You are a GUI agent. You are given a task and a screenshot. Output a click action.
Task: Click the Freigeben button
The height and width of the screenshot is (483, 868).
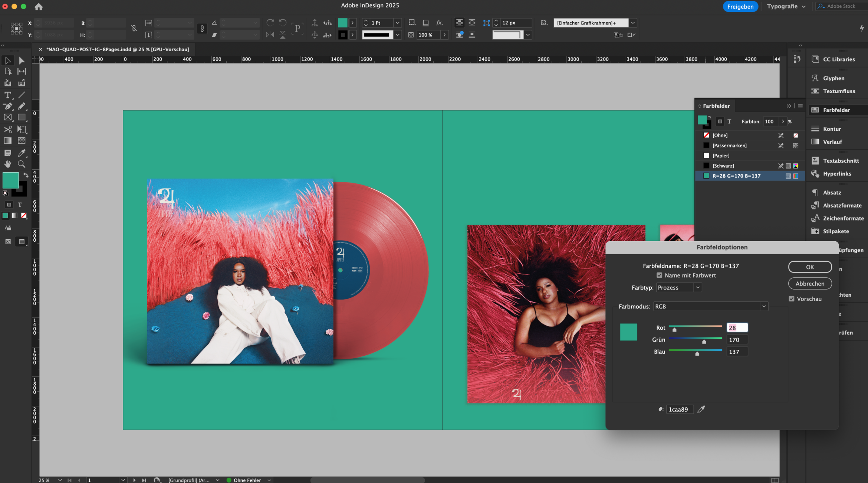740,6
